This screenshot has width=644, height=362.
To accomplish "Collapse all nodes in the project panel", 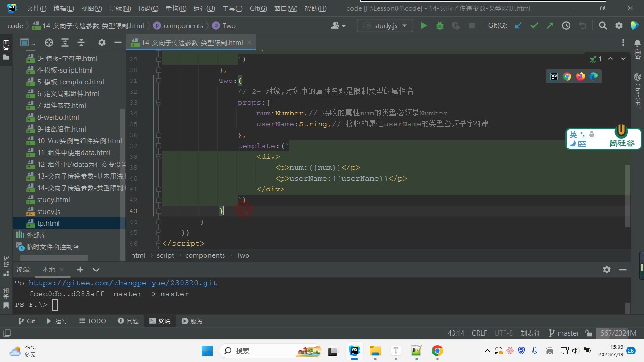I will tap(81, 42).
